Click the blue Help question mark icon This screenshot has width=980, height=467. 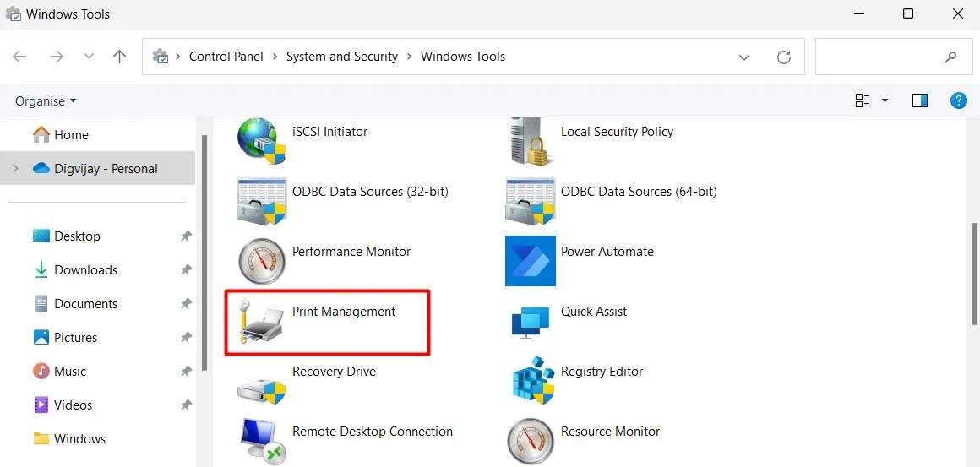pos(958,100)
